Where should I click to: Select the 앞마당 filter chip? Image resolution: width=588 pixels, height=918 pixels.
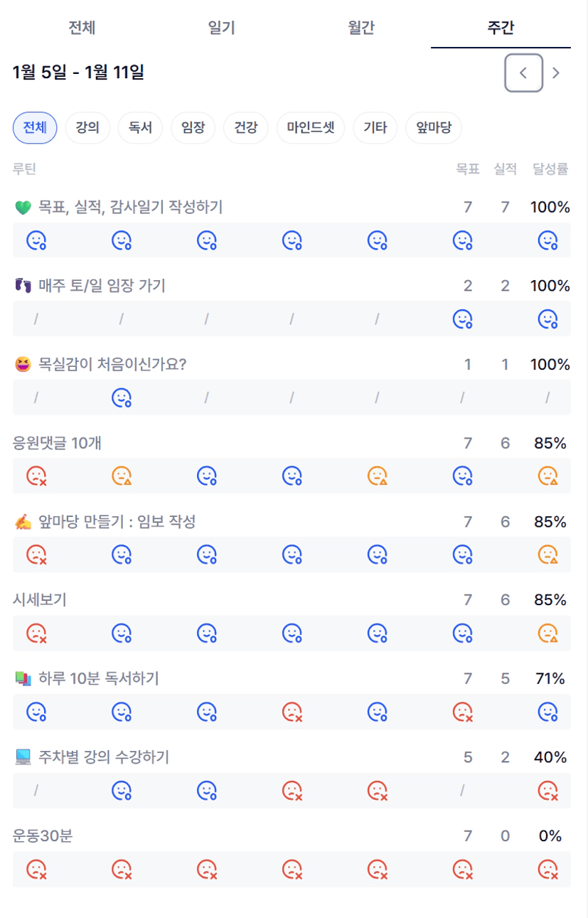click(x=434, y=128)
